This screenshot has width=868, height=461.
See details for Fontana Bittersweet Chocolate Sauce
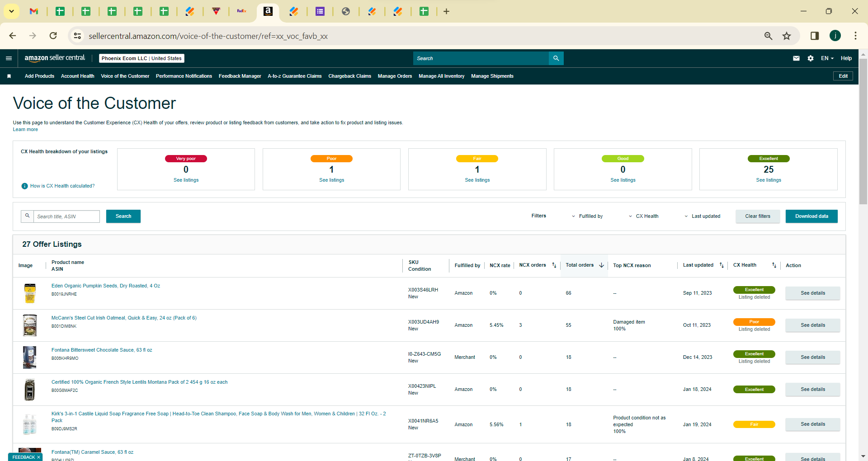[813, 358]
